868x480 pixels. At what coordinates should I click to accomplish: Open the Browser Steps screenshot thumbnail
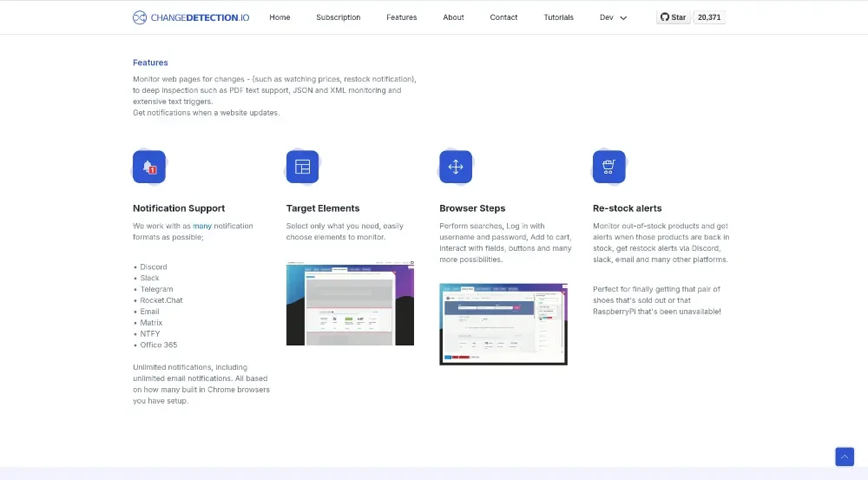pyautogui.click(x=503, y=323)
